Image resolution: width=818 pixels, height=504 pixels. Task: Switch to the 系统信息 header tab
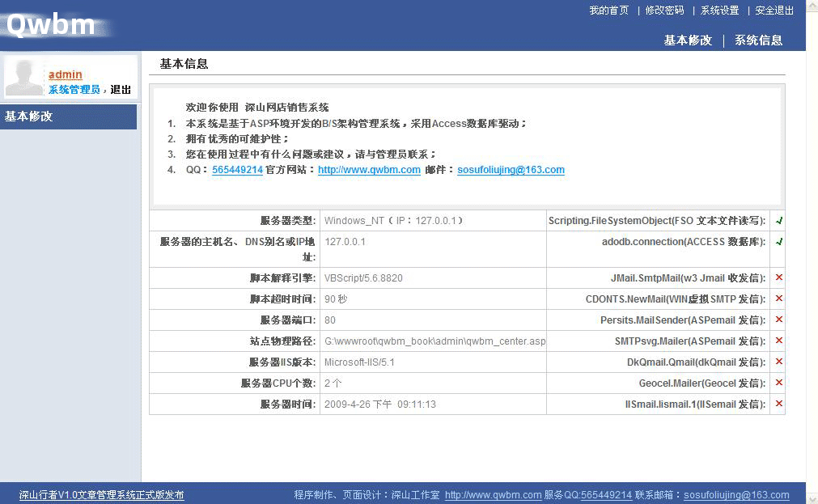[758, 40]
